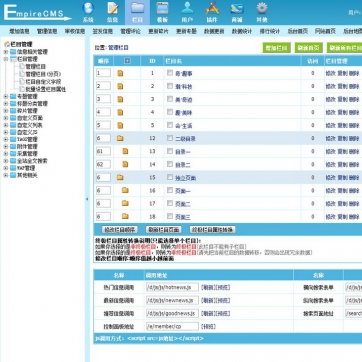Image resolution: width=362 pixels, height=362 pixels.
Task: Check the checkbox for column ID 5
Action: click(170, 125)
